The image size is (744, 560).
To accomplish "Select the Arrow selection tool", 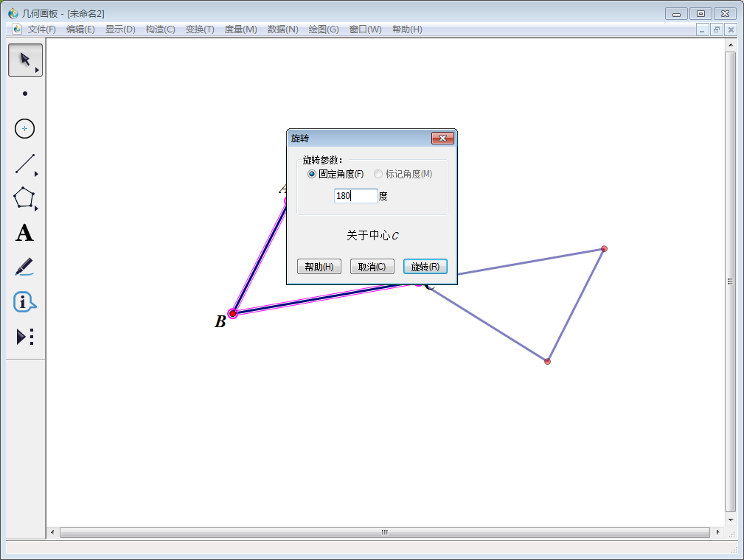I will pyautogui.click(x=25, y=60).
